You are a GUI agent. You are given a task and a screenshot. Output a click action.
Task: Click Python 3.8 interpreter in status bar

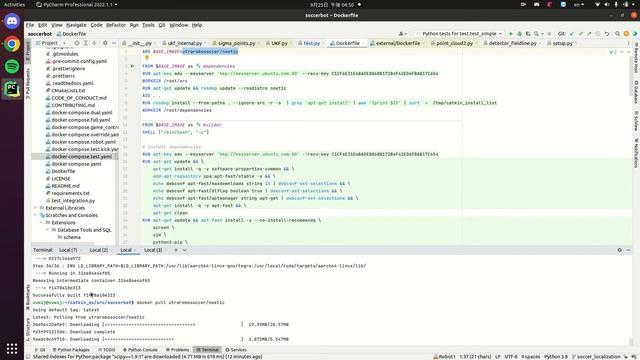tap(556, 357)
